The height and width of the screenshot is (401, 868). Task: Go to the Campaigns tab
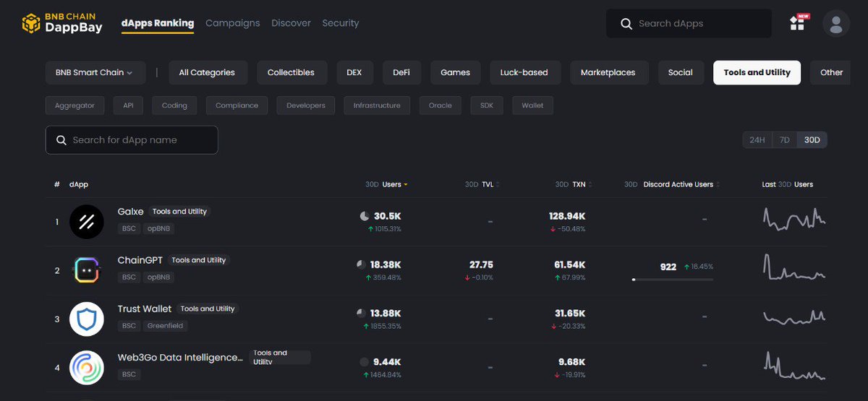click(x=232, y=23)
